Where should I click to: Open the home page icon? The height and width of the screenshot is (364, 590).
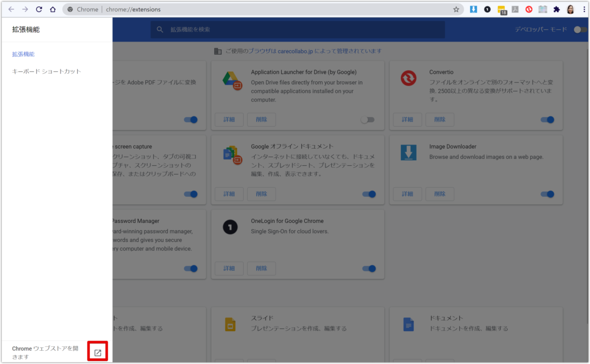(52, 9)
